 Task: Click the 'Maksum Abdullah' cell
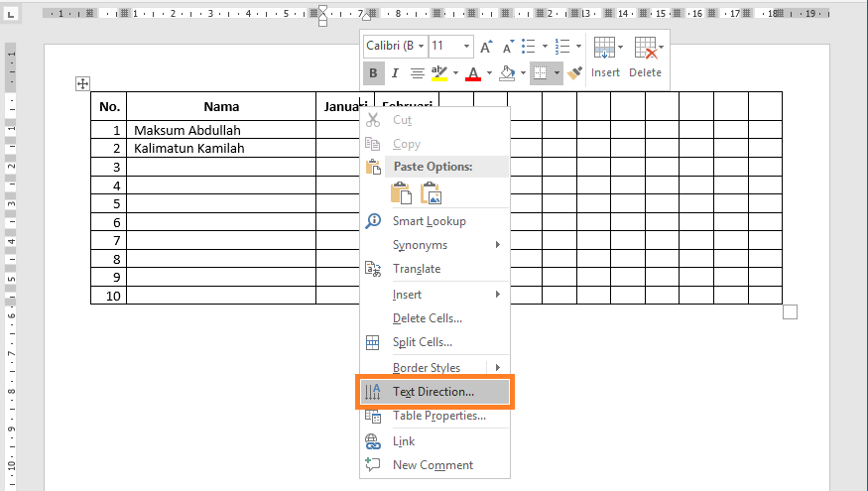click(221, 130)
